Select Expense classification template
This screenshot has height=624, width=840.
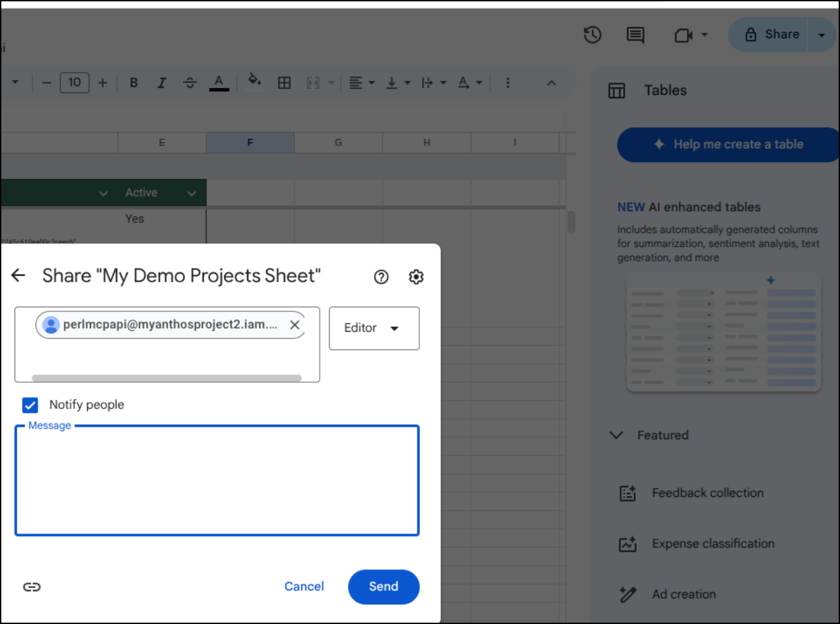coord(712,543)
